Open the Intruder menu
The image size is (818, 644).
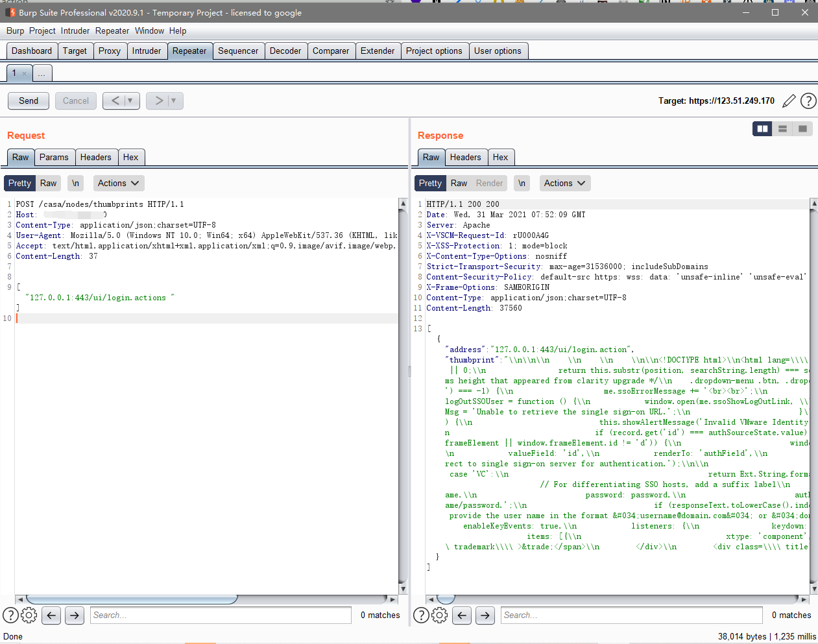click(x=75, y=30)
